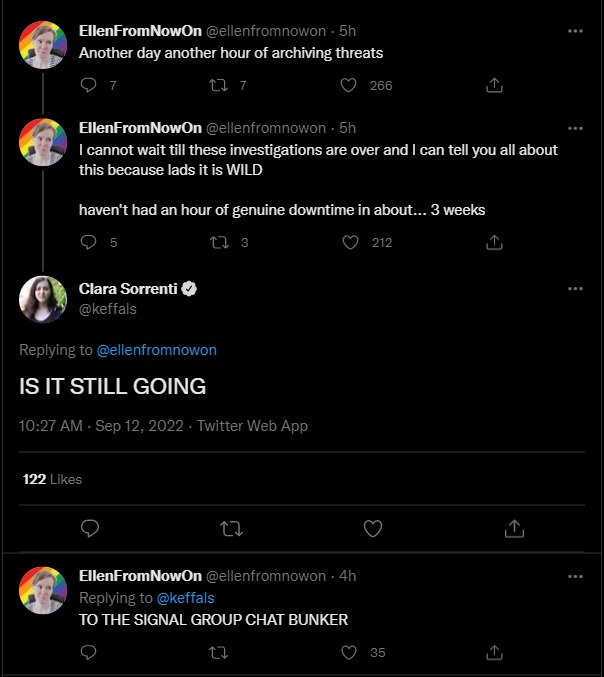Share the 'investigations are over' tweet
The image size is (604, 677).
click(493, 242)
